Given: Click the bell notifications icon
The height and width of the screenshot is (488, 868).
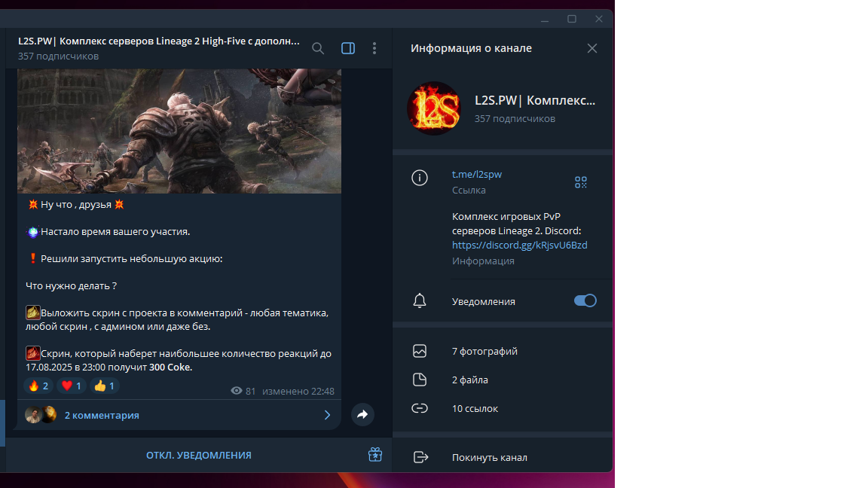Looking at the screenshot, I should coord(420,300).
